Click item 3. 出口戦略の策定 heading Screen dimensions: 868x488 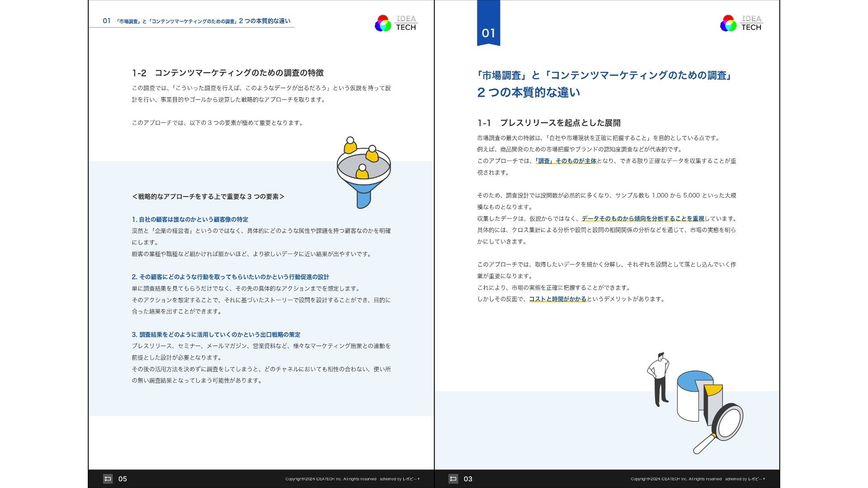click(216, 335)
